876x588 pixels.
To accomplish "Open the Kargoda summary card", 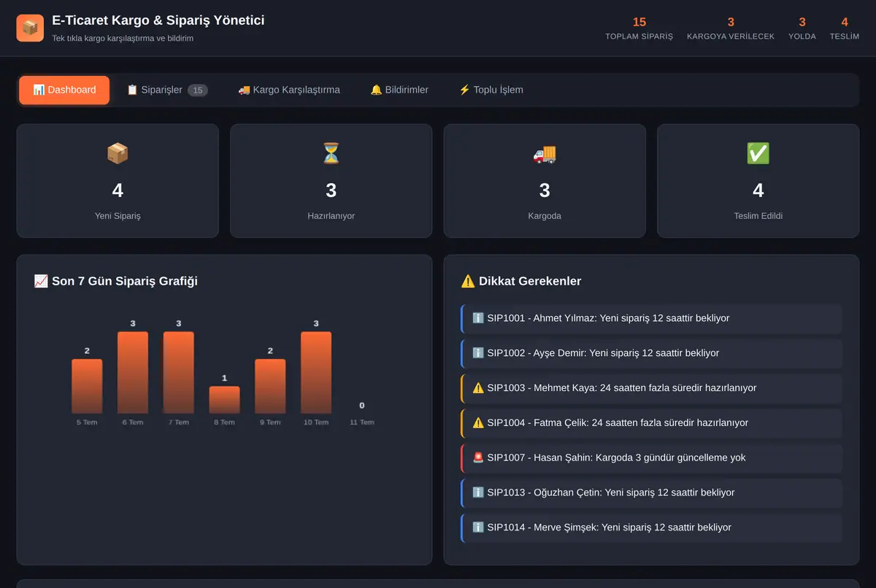I will coord(545,181).
